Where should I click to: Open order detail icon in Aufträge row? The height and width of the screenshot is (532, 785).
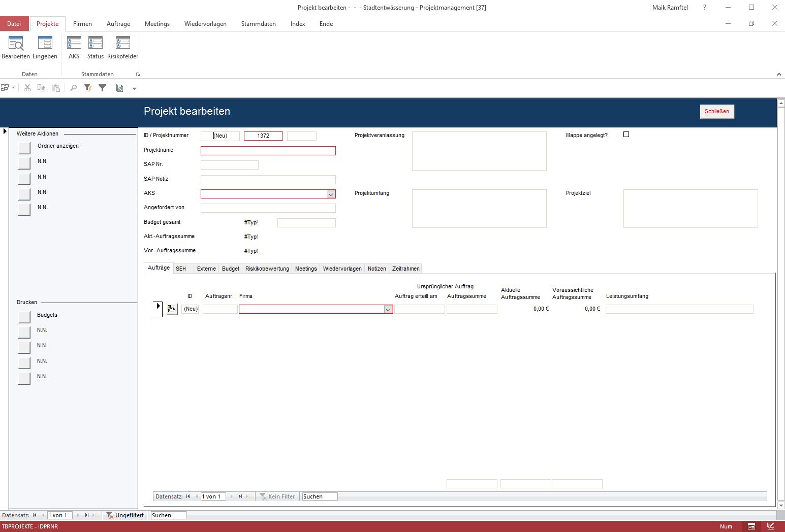[172, 309]
